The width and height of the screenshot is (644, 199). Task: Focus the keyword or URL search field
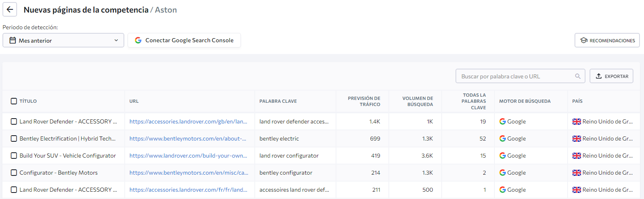pos(520,76)
